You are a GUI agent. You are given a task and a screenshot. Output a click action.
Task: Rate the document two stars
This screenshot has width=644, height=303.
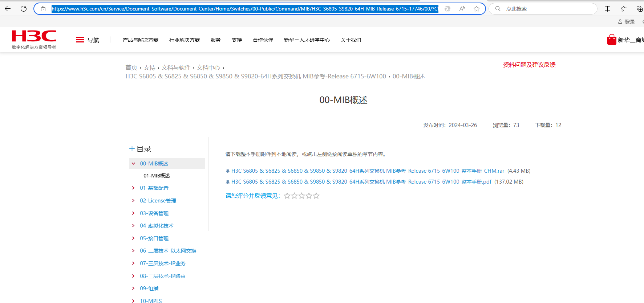tap(295, 196)
